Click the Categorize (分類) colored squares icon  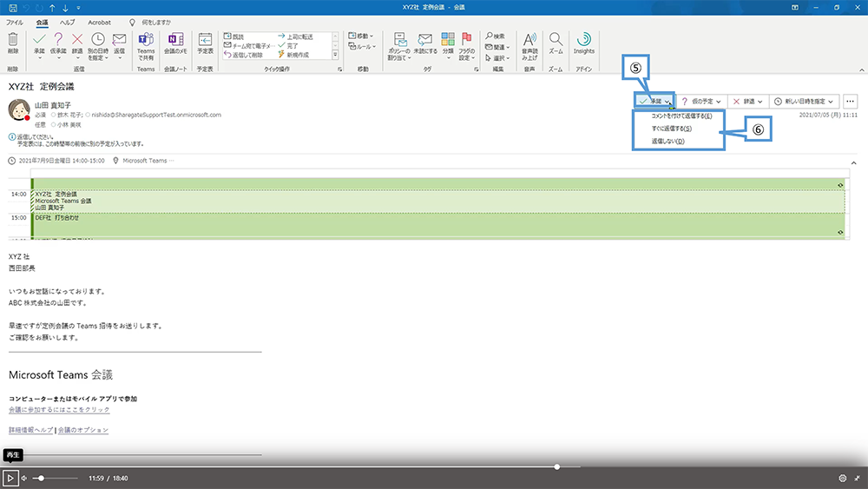(x=448, y=39)
